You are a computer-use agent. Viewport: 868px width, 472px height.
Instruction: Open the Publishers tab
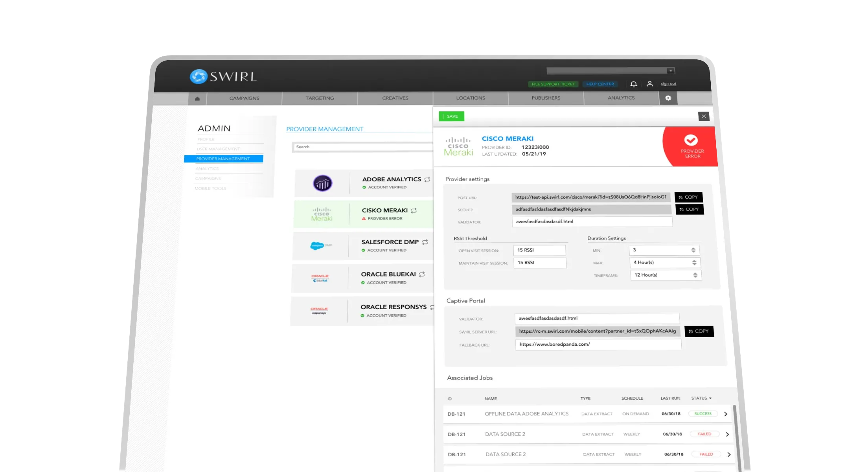pos(546,98)
